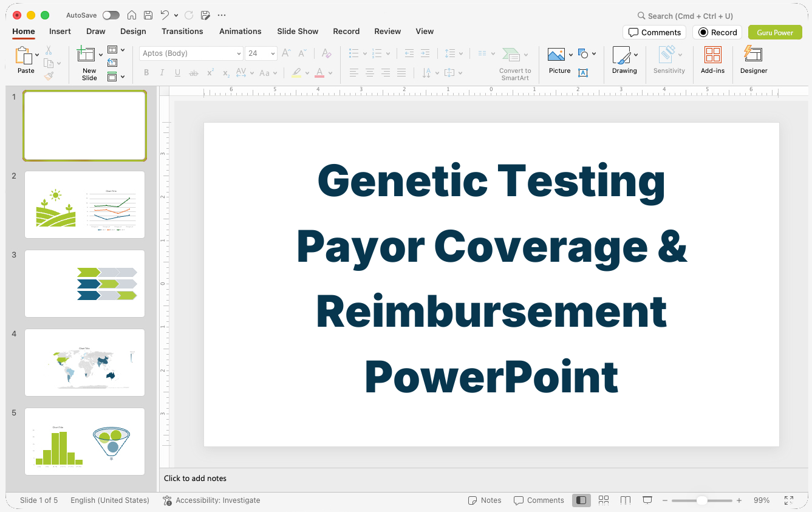The height and width of the screenshot is (512, 812).
Task: Click the Reset slide icon
Action: click(112, 63)
